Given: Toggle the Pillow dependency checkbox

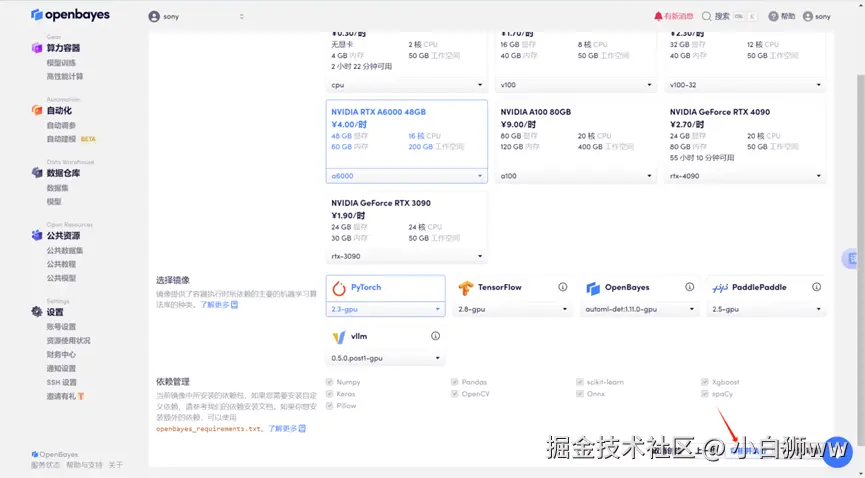Looking at the screenshot, I should click(329, 406).
